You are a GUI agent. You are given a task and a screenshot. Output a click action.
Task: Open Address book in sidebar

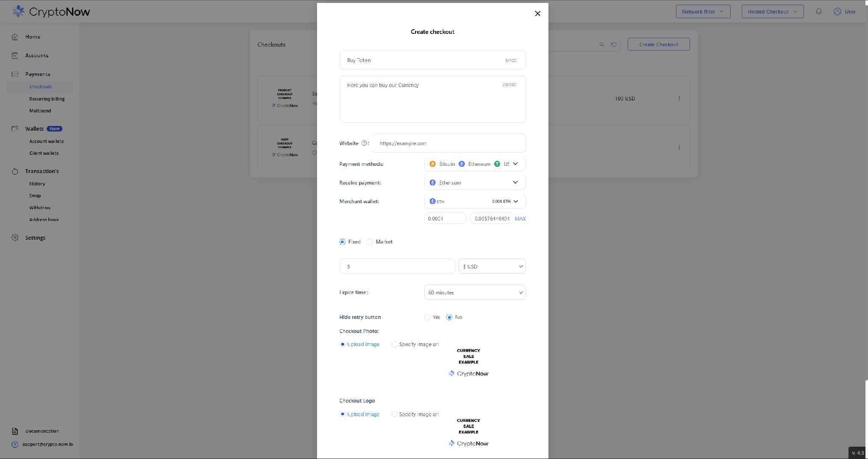click(44, 219)
